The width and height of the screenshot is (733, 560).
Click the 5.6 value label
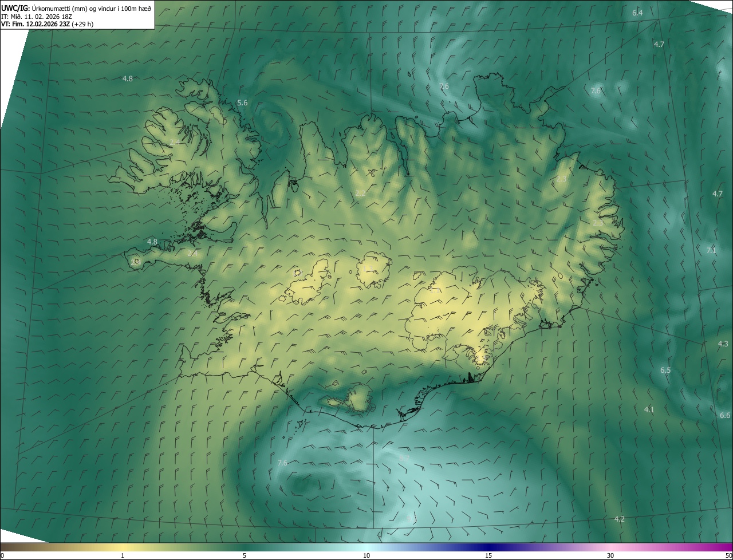(242, 102)
